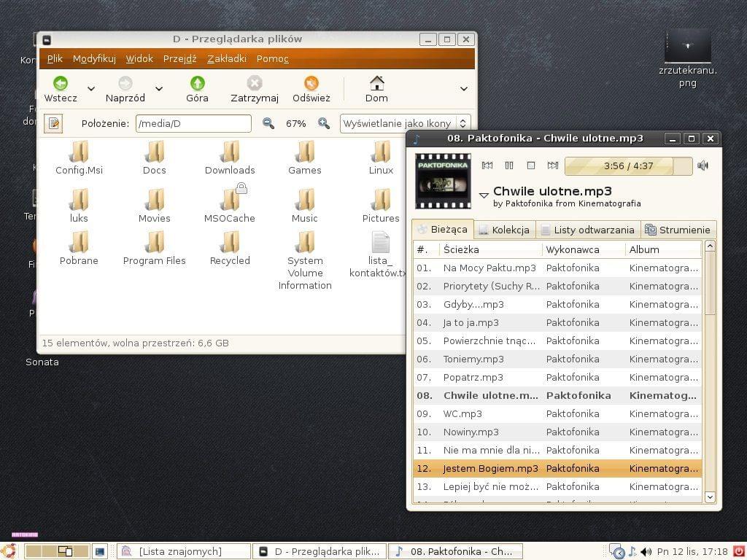Stop playback in the music player
Viewport: 747px width, 560px height.
531,166
